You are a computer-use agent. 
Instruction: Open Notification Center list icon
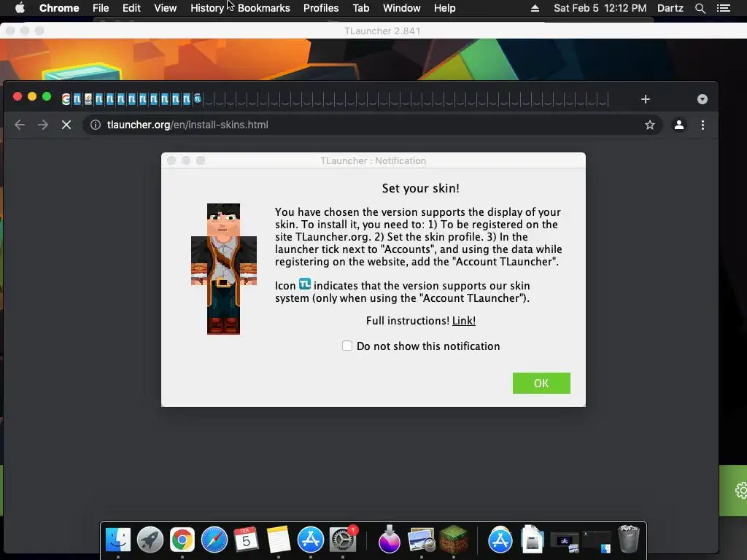pyautogui.click(x=724, y=8)
